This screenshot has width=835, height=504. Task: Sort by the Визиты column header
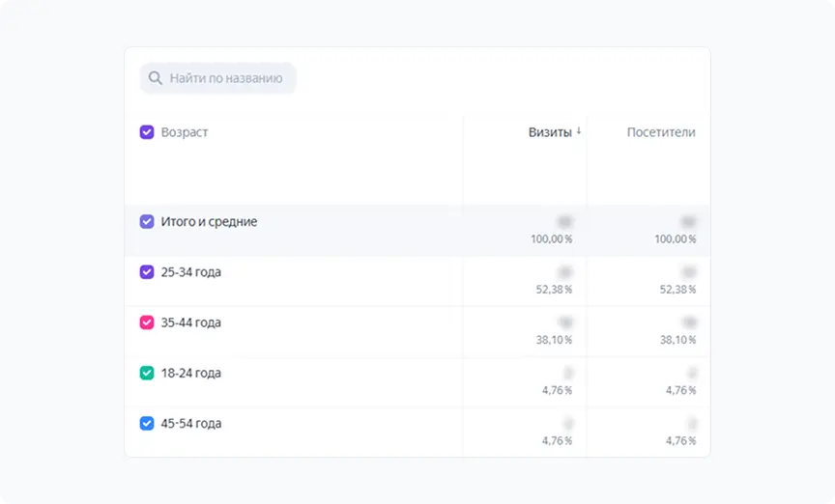tap(549, 132)
